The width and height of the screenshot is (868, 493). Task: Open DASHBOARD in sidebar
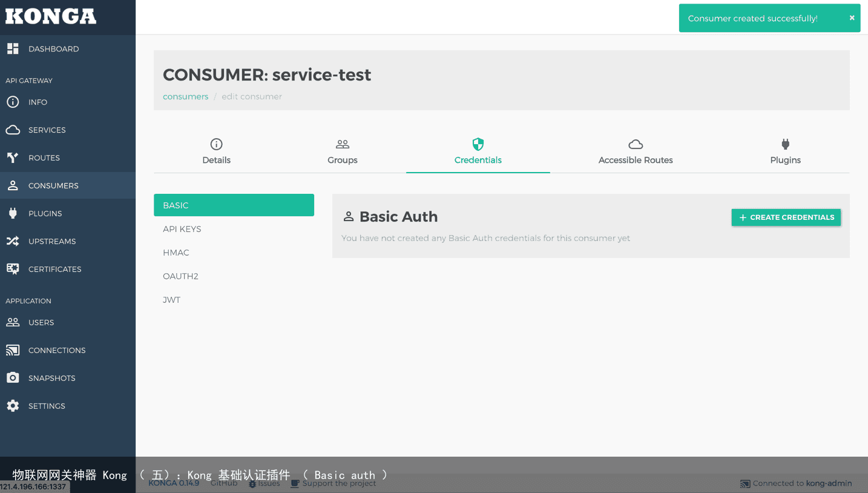(68, 48)
